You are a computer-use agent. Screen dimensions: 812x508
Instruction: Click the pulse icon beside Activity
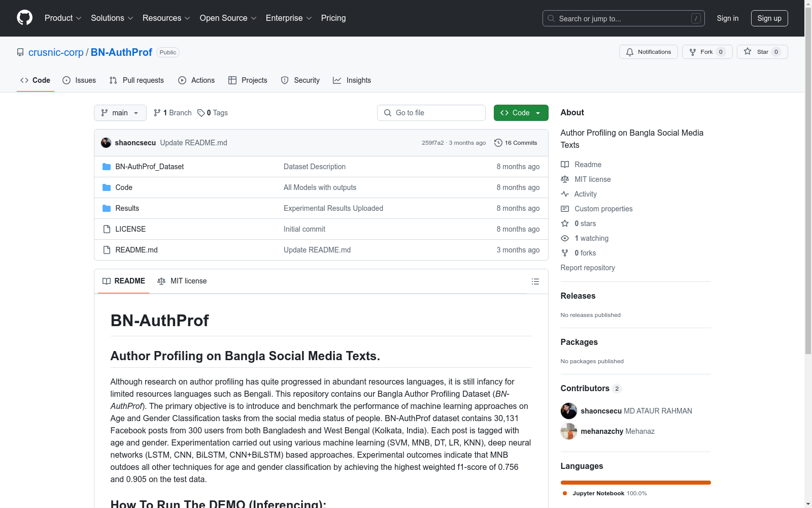point(565,194)
